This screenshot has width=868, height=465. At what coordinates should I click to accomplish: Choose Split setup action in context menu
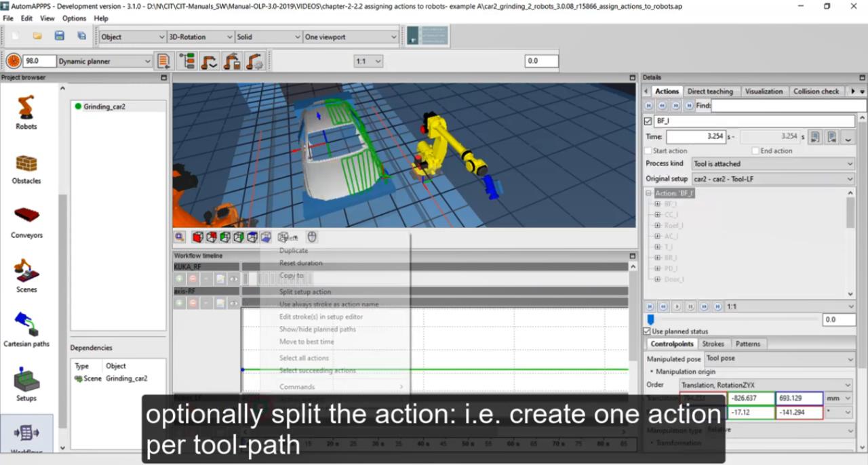tap(305, 291)
